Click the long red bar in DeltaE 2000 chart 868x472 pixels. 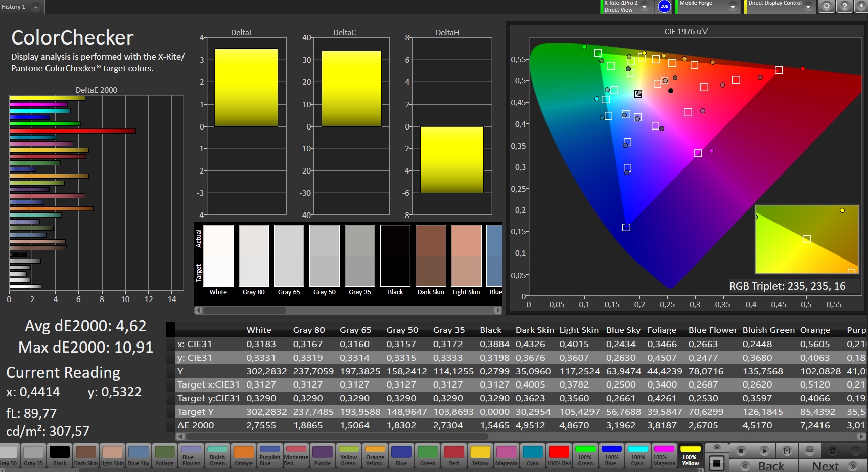[x=72, y=131]
